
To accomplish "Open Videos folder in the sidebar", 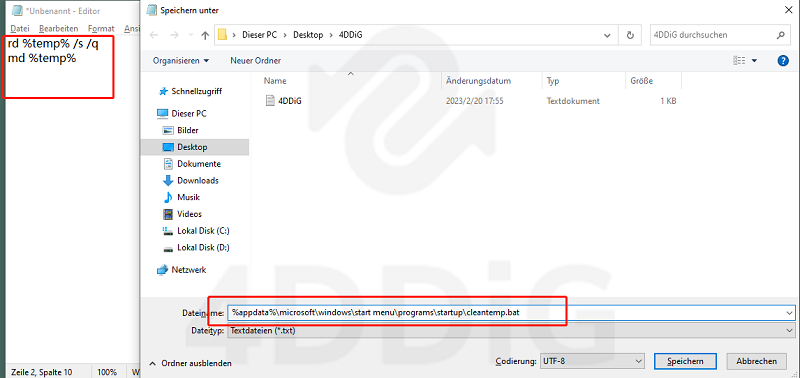I will [189, 214].
